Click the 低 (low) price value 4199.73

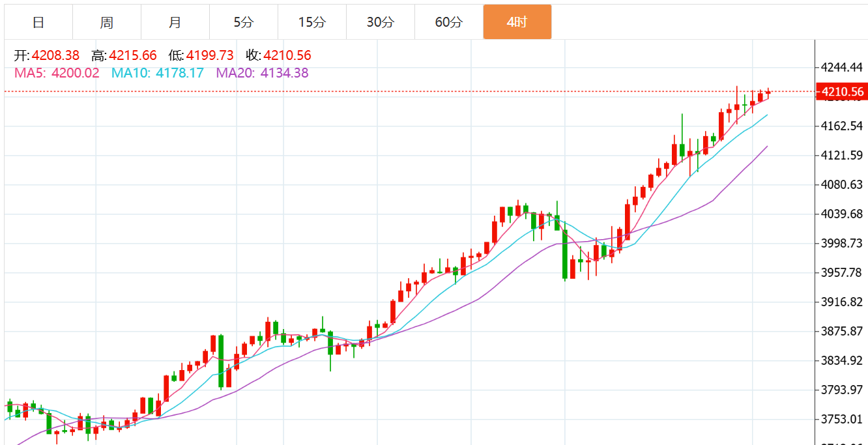click(x=210, y=55)
